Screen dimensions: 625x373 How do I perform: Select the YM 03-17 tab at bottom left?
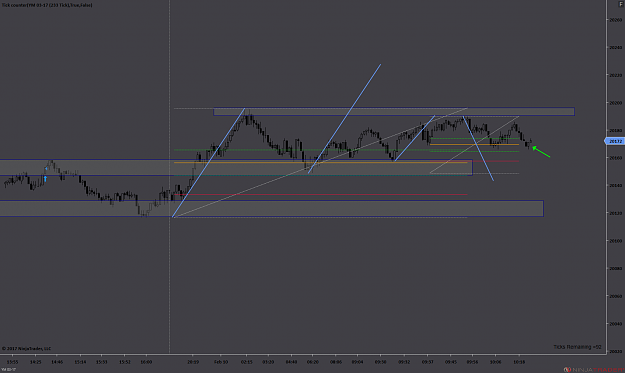(8, 370)
